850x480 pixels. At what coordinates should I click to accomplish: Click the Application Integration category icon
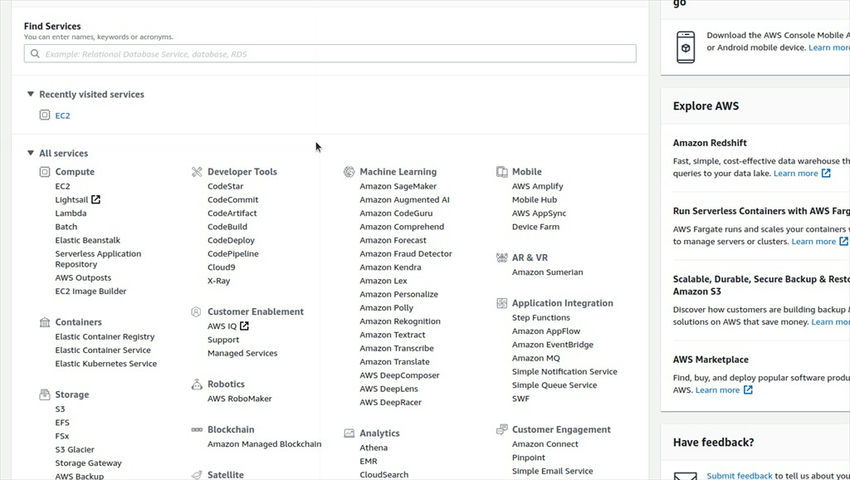tap(502, 303)
